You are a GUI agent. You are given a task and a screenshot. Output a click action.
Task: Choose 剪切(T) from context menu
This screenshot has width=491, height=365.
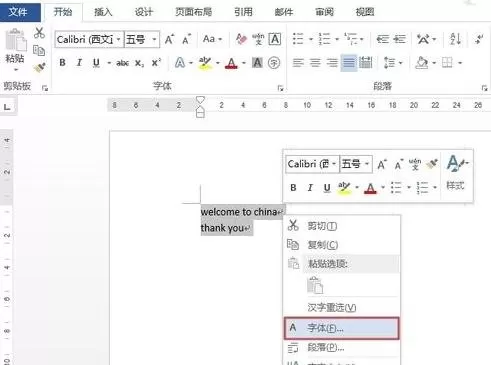342,226
